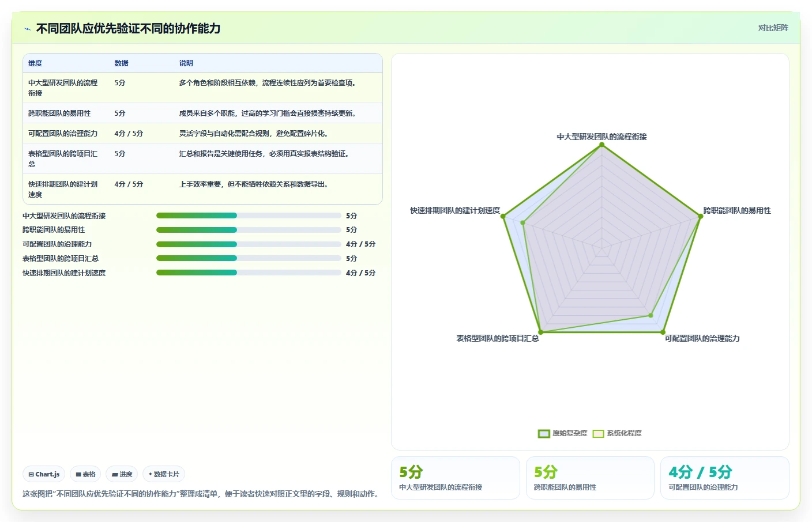Click progress bar for 可配置团队的治理能力
The height and width of the screenshot is (522, 812).
[x=249, y=244]
